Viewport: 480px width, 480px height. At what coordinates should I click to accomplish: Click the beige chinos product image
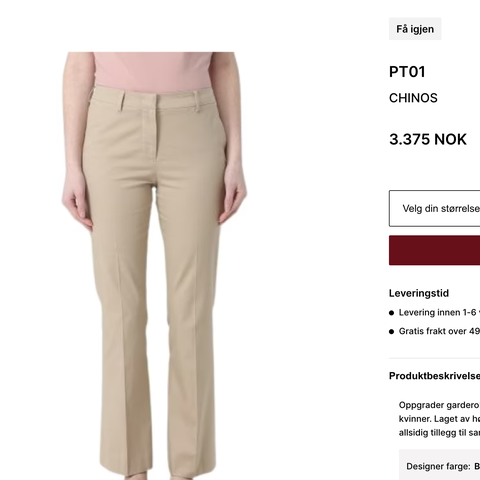click(x=154, y=266)
